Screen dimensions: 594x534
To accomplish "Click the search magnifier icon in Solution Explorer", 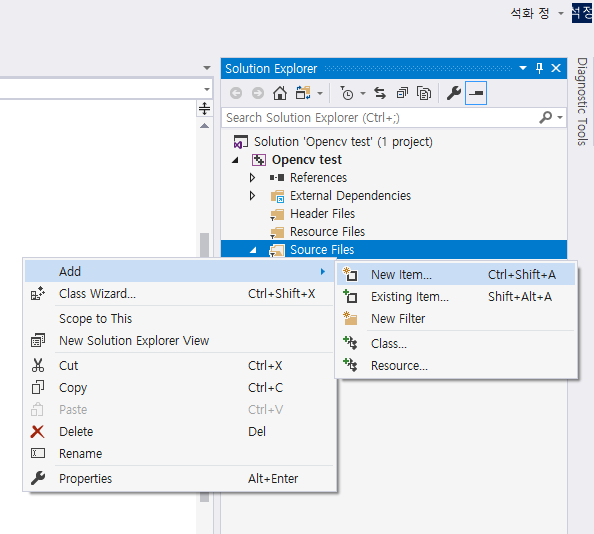I will point(546,117).
